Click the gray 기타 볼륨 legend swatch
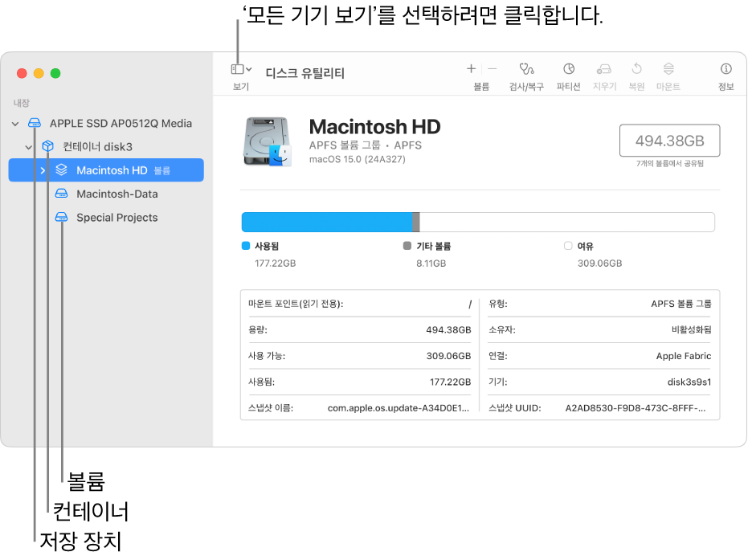Screen dimensions: 748x560 click(407, 246)
